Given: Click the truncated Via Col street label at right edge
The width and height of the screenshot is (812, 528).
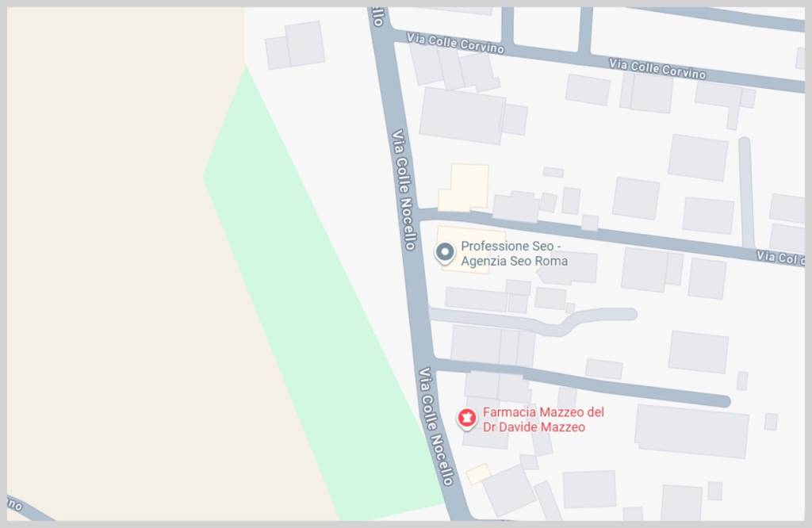Looking at the screenshot, I should (780, 258).
